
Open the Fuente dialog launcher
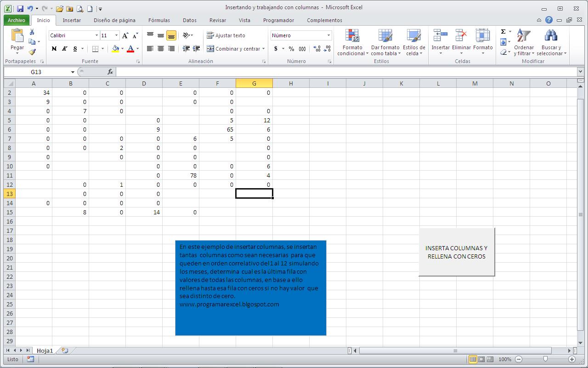pos(138,61)
